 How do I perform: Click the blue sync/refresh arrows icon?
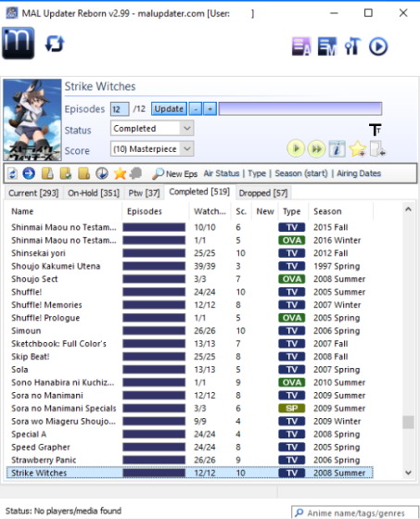[55, 44]
